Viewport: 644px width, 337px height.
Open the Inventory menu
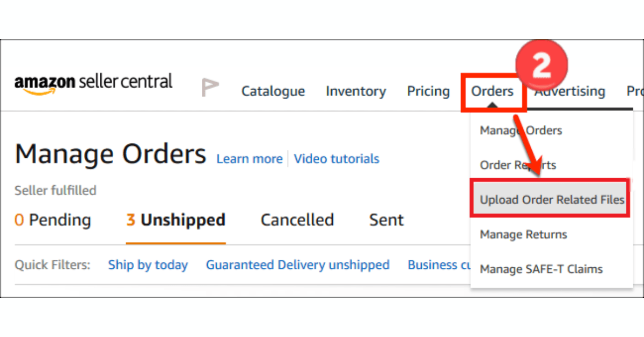tap(355, 91)
